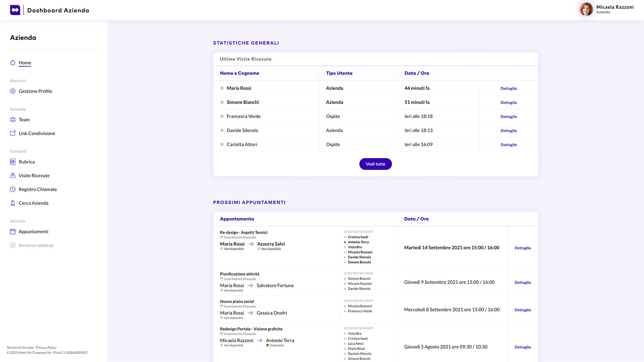
Task: Open Dettaglio for Re-design Aspetti Tecnici appointment
Action: pos(523,248)
